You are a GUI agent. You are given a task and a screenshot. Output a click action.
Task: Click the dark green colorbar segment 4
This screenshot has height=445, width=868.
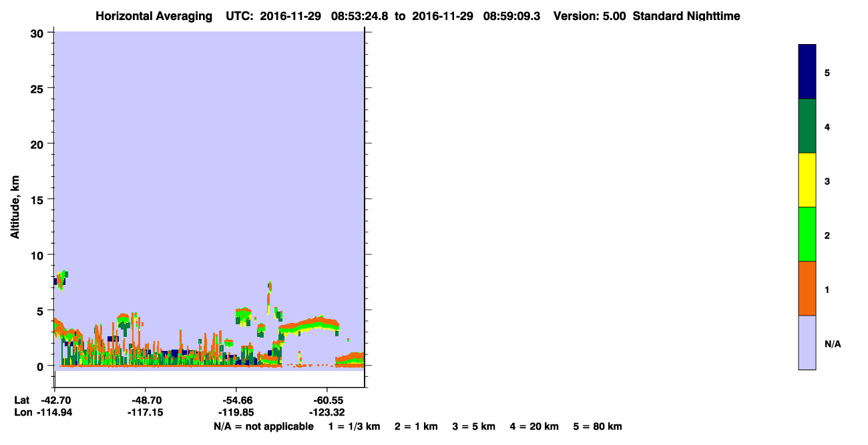[x=807, y=126]
